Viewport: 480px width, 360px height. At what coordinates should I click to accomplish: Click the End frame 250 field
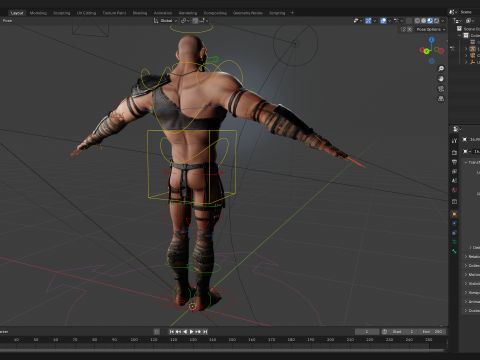432,332
